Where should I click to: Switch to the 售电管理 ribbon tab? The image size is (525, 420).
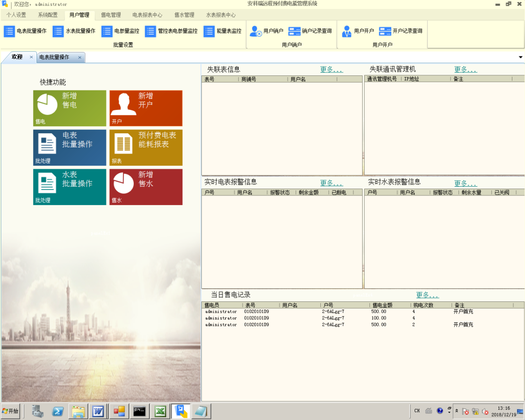pyautogui.click(x=110, y=15)
